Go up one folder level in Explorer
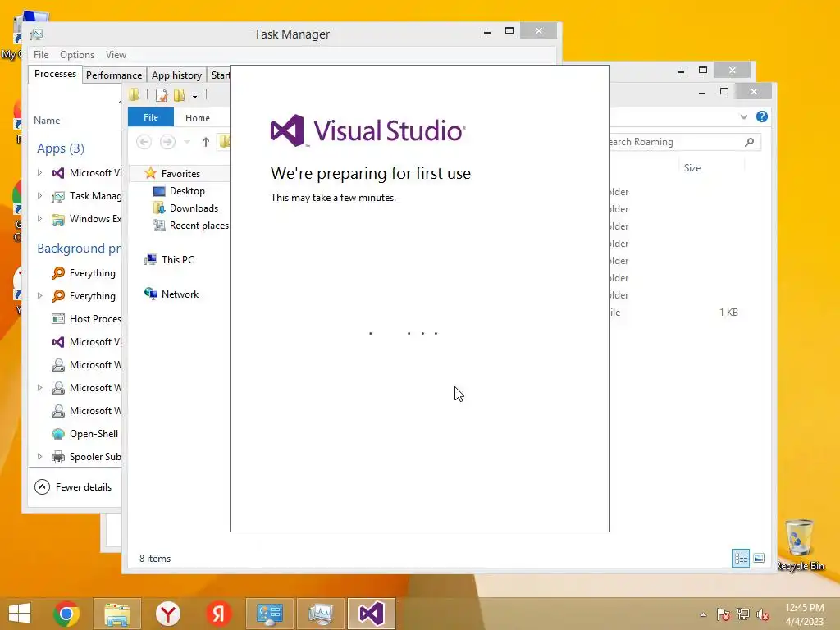The image size is (840, 630). (206, 142)
